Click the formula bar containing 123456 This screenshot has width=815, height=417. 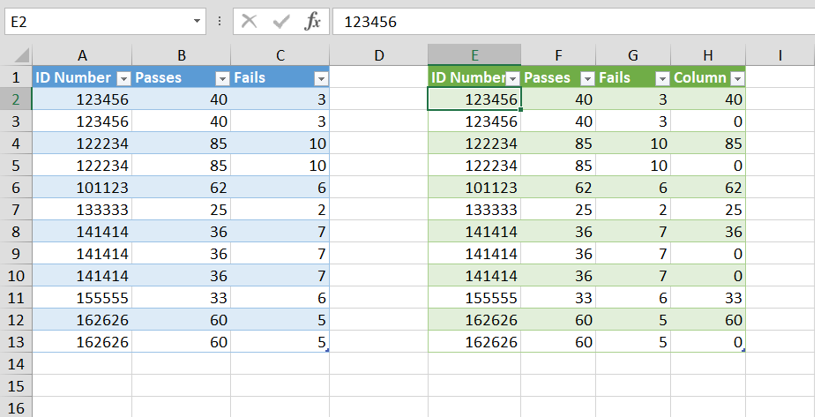click(573, 21)
